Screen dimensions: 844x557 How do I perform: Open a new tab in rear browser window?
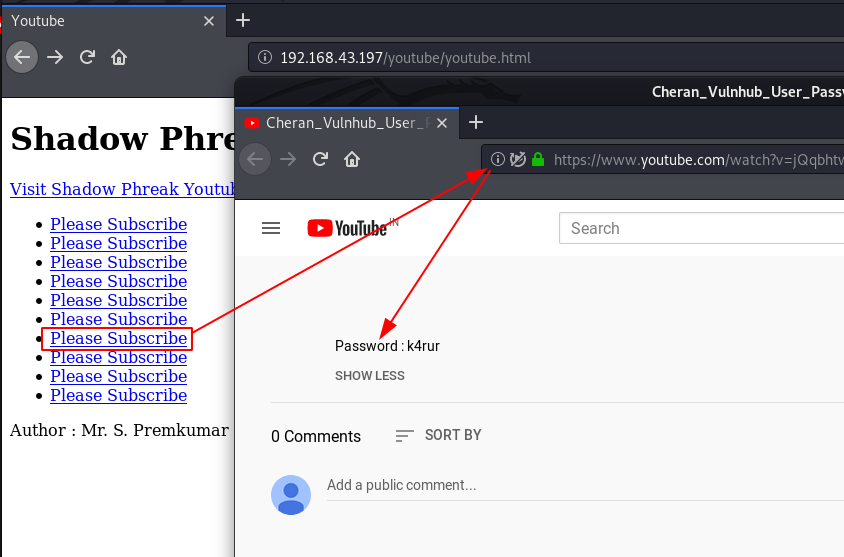(243, 20)
